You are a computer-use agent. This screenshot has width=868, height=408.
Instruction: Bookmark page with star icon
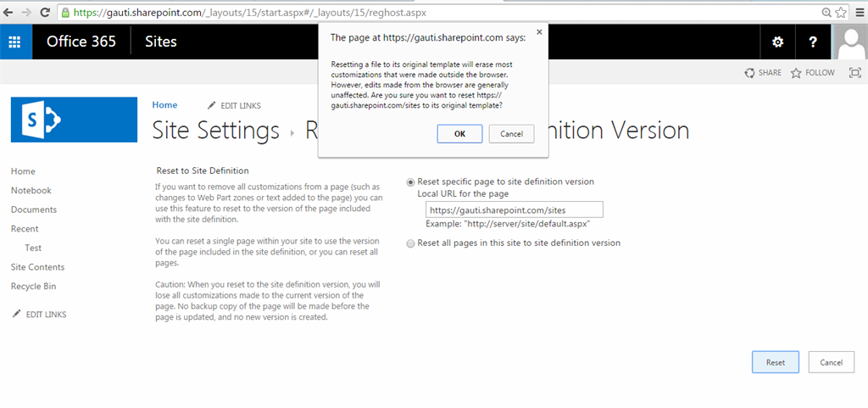coord(842,12)
